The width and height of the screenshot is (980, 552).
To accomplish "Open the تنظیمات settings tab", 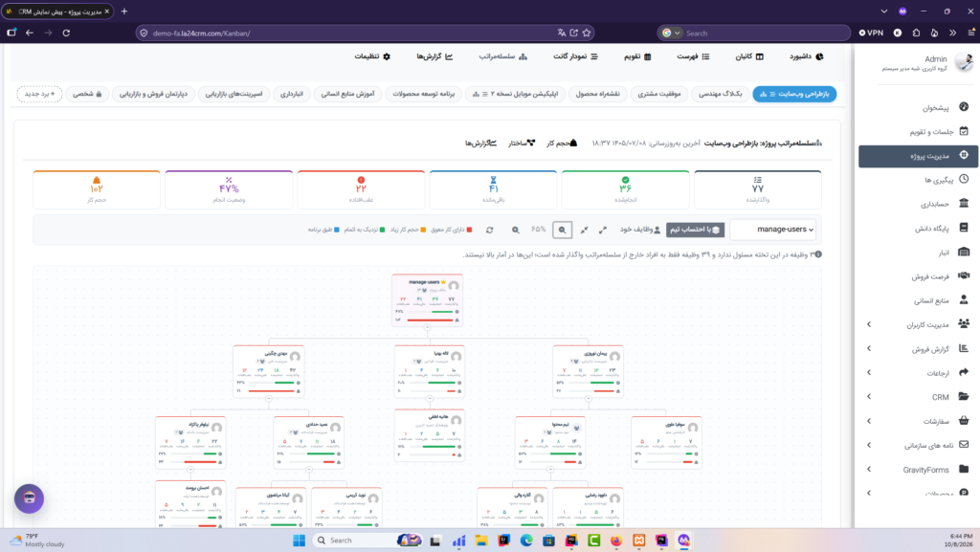I will (x=372, y=56).
